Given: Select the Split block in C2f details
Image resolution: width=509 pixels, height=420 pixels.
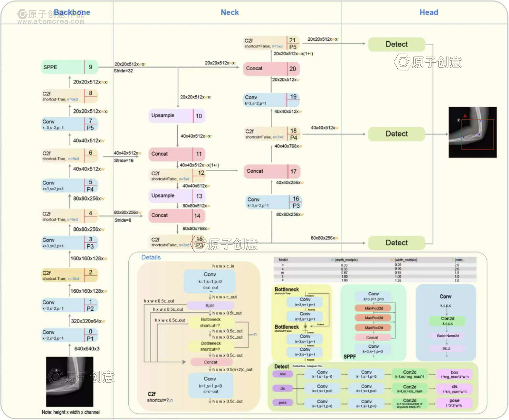Looking at the screenshot, I should click(210, 305).
